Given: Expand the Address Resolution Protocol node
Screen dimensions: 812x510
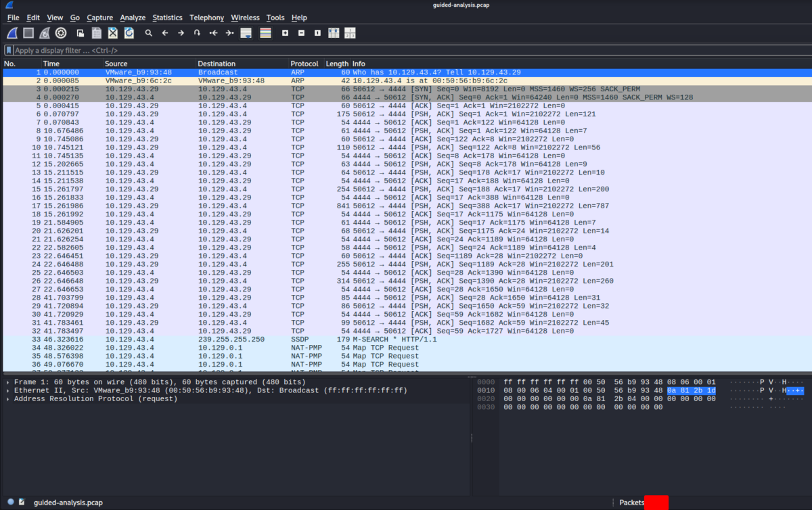Looking at the screenshot, I should click(x=7, y=398).
